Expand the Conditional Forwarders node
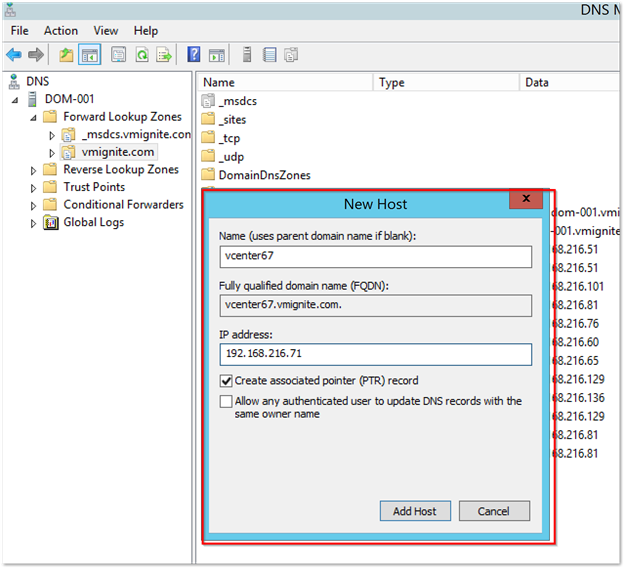Image resolution: width=624 pixels, height=568 pixels. coord(34,205)
